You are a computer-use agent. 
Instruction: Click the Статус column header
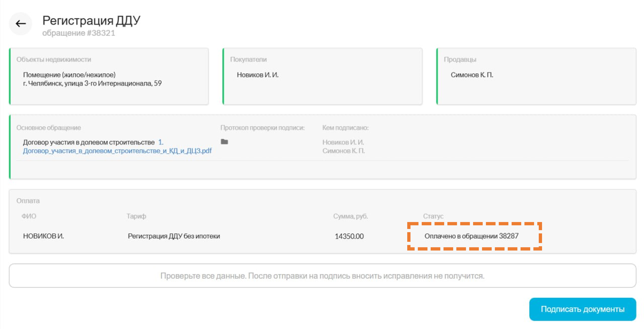[433, 216]
